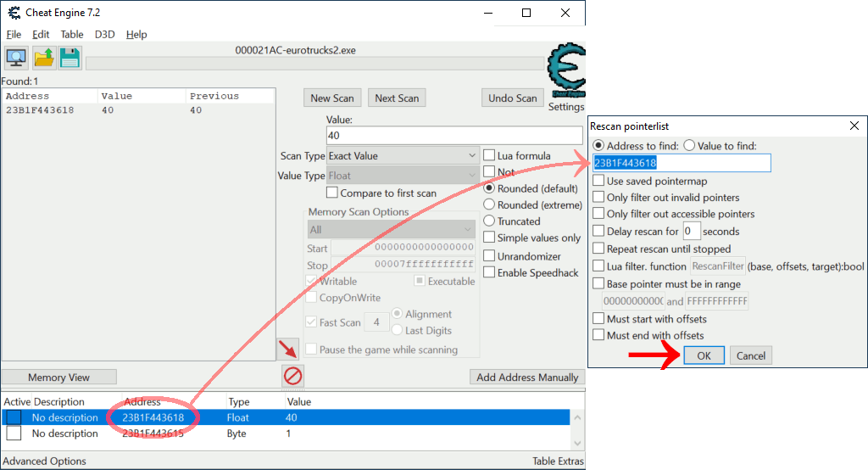Cancel the Rescan pointerlist dialog
Screen dimensions: 868x470
pyautogui.click(x=751, y=355)
